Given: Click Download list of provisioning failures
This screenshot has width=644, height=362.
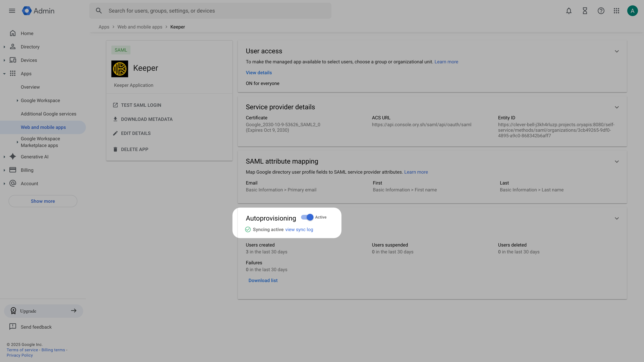Looking at the screenshot, I should tap(263, 280).
